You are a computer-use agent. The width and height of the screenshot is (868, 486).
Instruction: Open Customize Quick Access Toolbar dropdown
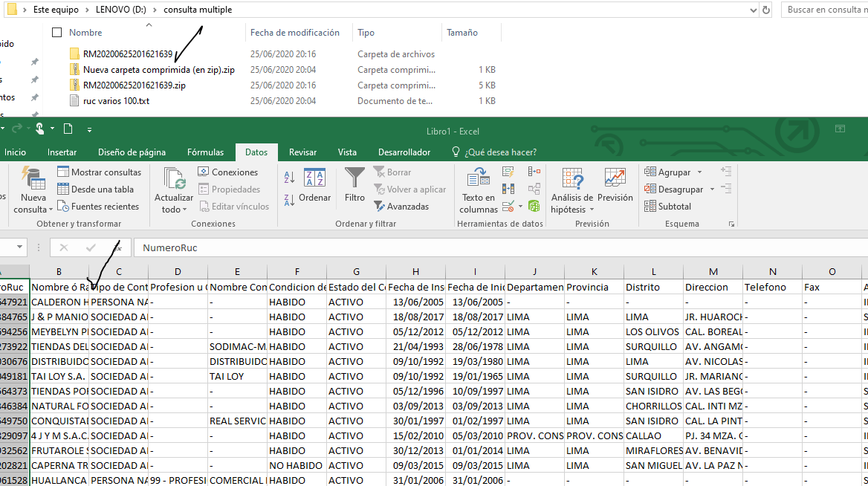[x=89, y=129]
